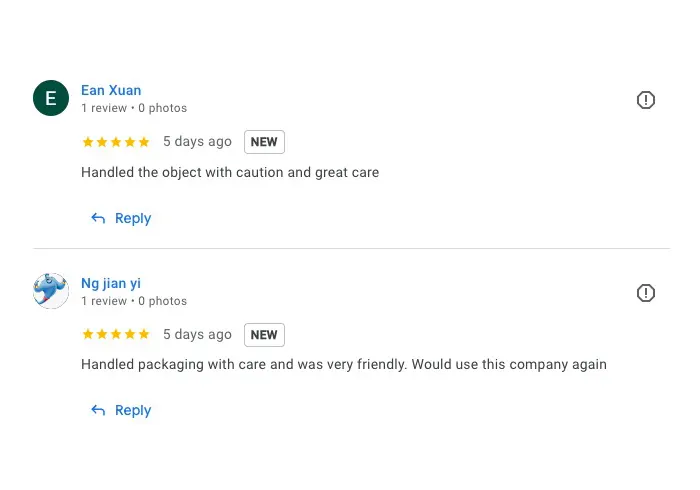This screenshot has height=490, width=700.
Task: Click "1 review • 0 photos" under Ng jian yi
Action: pos(134,301)
